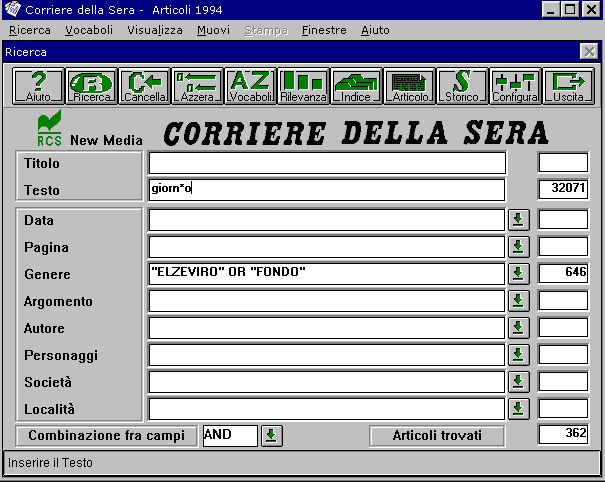605x482 pixels.
Task: Click the total count box showing 362
Action: (x=563, y=435)
